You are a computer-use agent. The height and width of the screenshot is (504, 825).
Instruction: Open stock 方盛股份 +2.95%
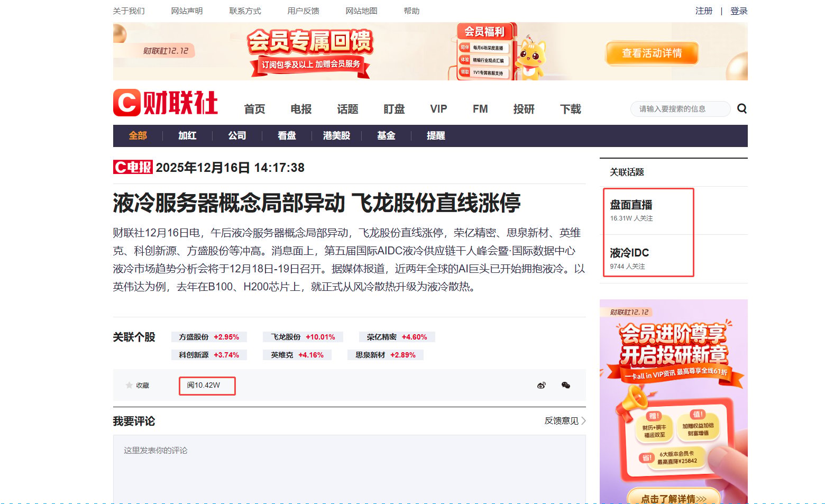tap(209, 337)
